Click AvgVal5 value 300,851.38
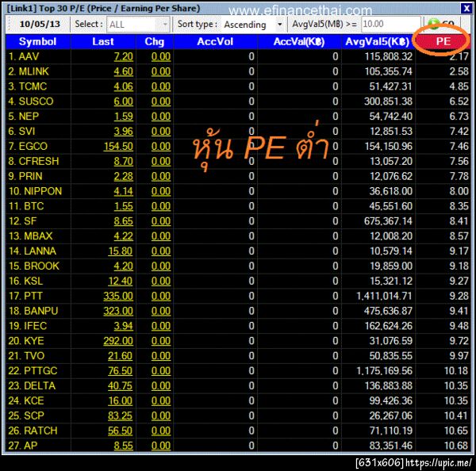 click(388, 101)
